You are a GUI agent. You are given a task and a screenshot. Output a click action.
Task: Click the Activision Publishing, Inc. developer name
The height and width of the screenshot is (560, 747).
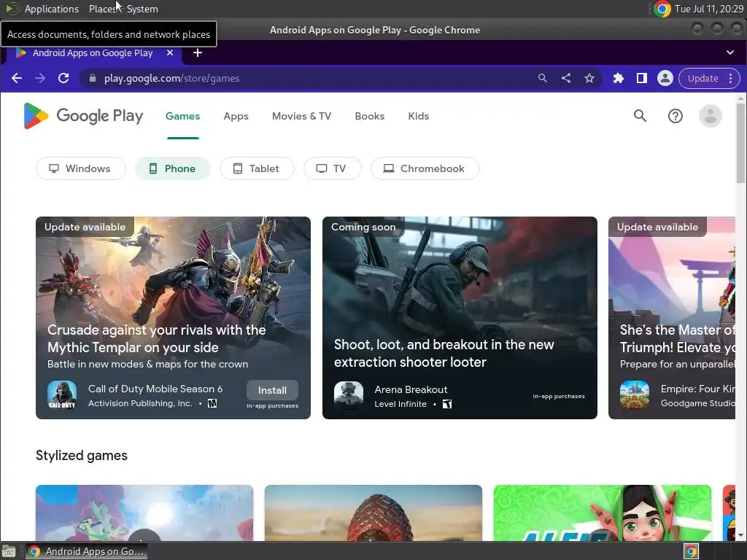tap(140, 403)
